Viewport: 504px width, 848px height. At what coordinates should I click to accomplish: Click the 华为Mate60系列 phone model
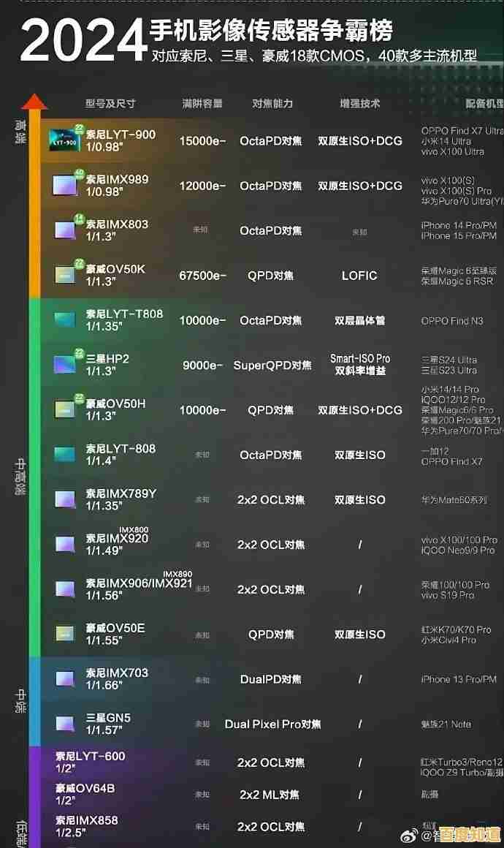pyautogui.click(x=454, y=500)
